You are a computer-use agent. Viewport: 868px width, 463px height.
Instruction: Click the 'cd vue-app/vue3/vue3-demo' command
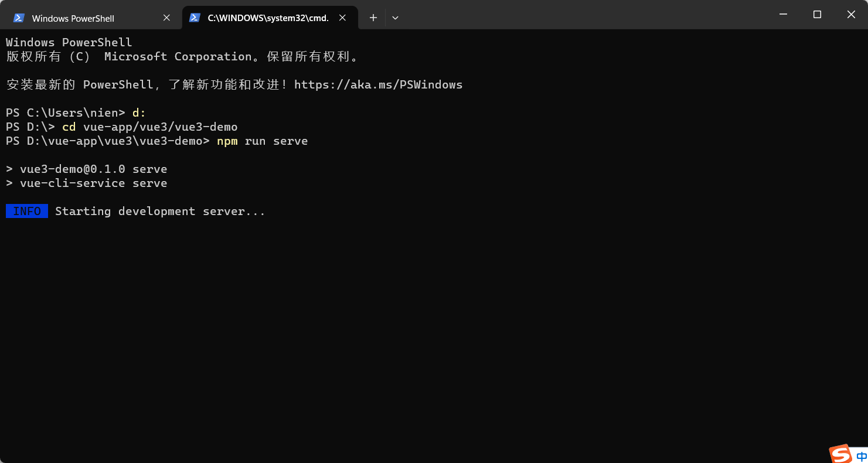[149, 127]
